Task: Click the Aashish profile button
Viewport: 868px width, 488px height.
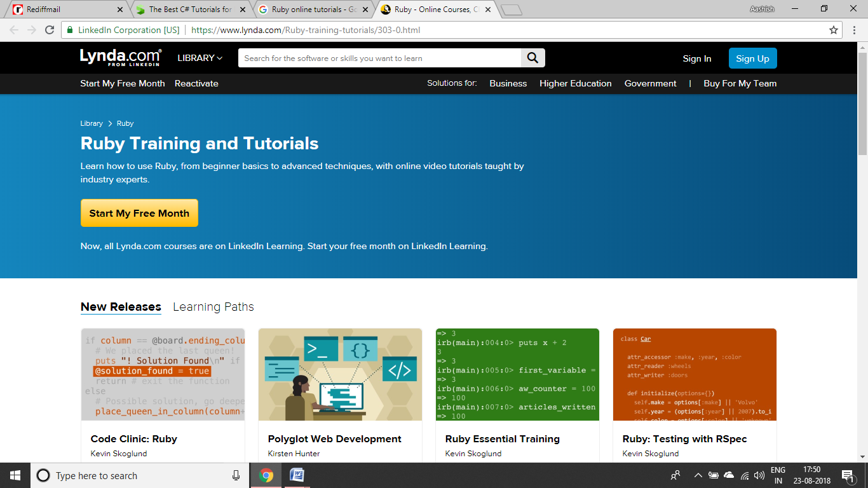Action: pyautogui.click(x=762, y=9)
